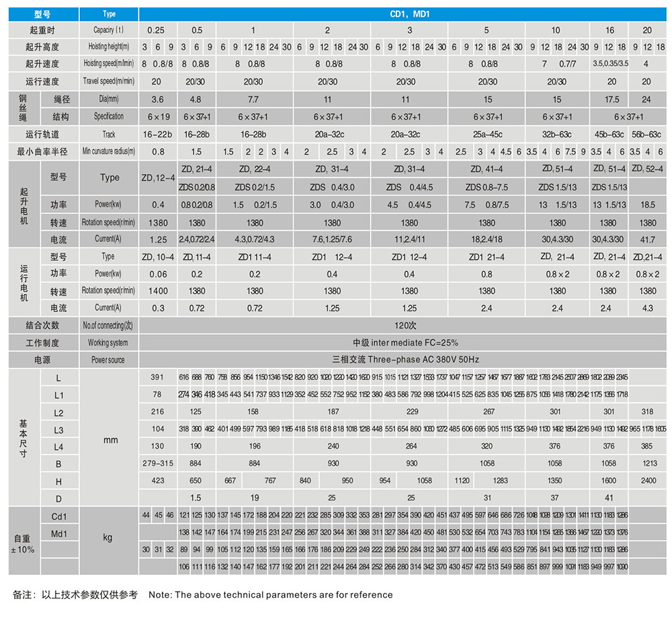Click the Travel speed(m/min) label
672x626 pixels.
(x=109, y=81)
